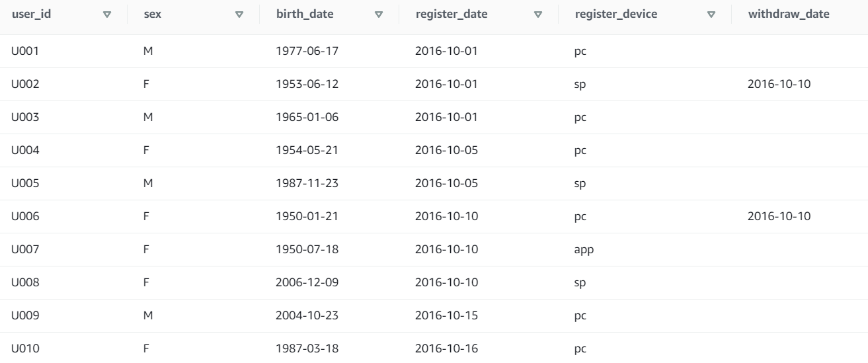Viewport: 868px width, 363px height.
Task: Click birth date 2006-12-09 for U008
Action: [307, 283]
